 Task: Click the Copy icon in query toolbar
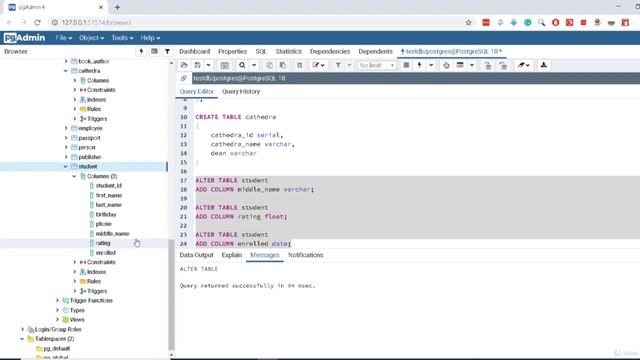269,65
